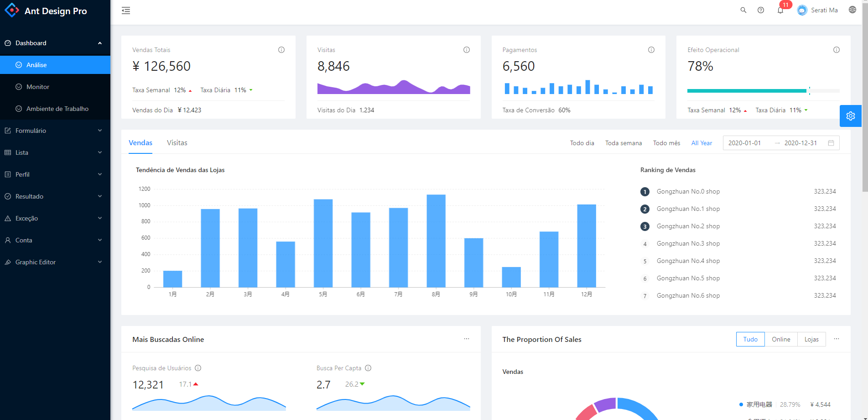Open the Monitor menu item
This screenshot has height=420, width=868.
tap(55, 87)
